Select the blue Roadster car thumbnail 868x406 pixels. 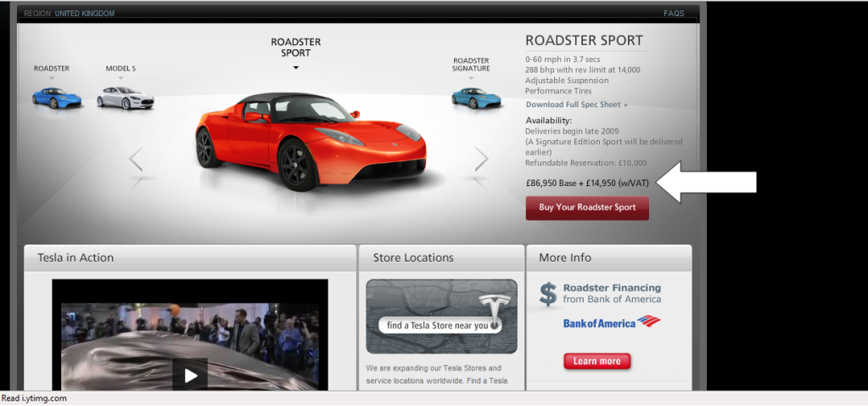coord(57,98)
